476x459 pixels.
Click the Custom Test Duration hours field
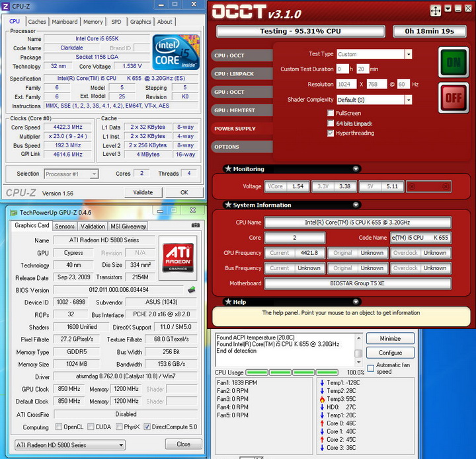[x=342, y=69]
